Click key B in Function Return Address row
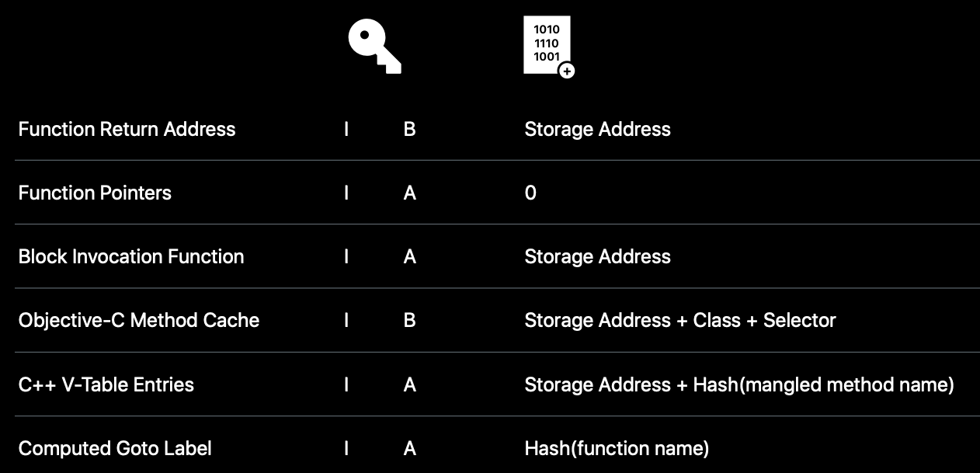This screenshot has width=980, height=473. (x=409, y=129)
